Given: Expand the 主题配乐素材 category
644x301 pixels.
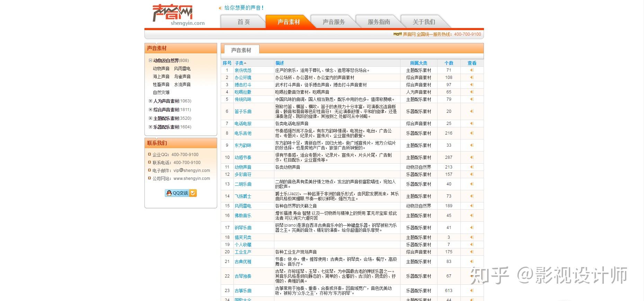Looking at the screenshot, I should (x=150, y=118).
